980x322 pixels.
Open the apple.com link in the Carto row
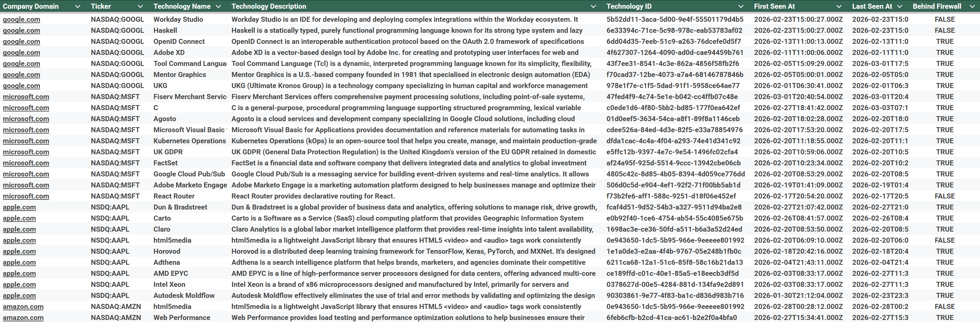click(x=19, y=218)
